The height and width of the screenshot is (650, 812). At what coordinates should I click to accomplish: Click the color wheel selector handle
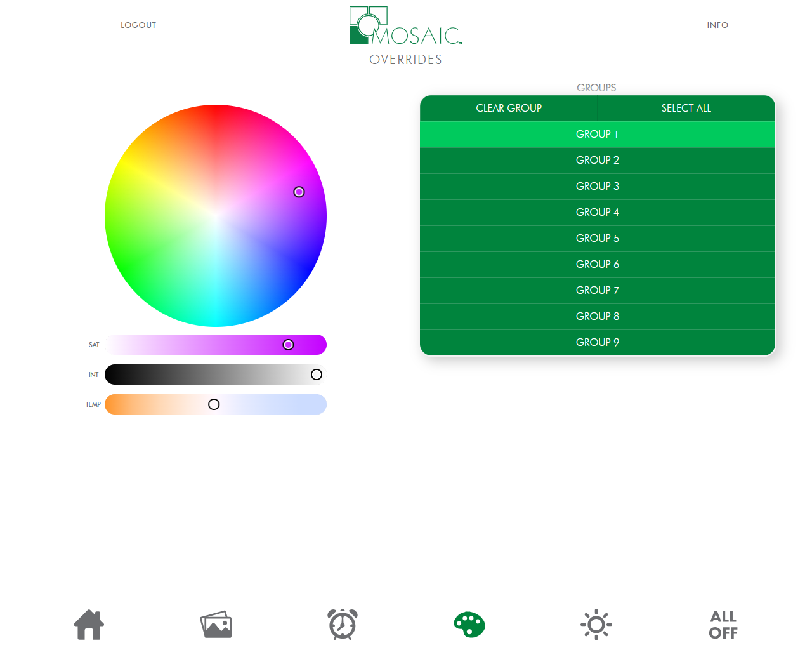(x=299, y=192)
